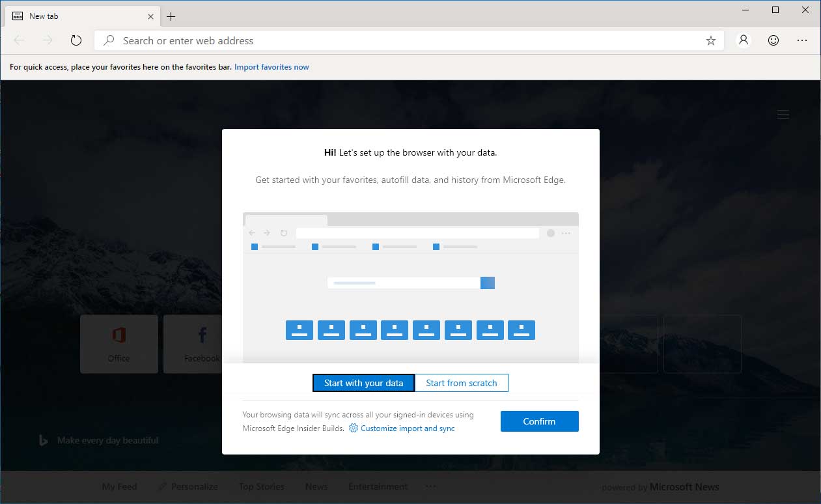This screenshot has width=821, height=504.
Task: Send feedback via the smiley icon
Action: point(773,40)
